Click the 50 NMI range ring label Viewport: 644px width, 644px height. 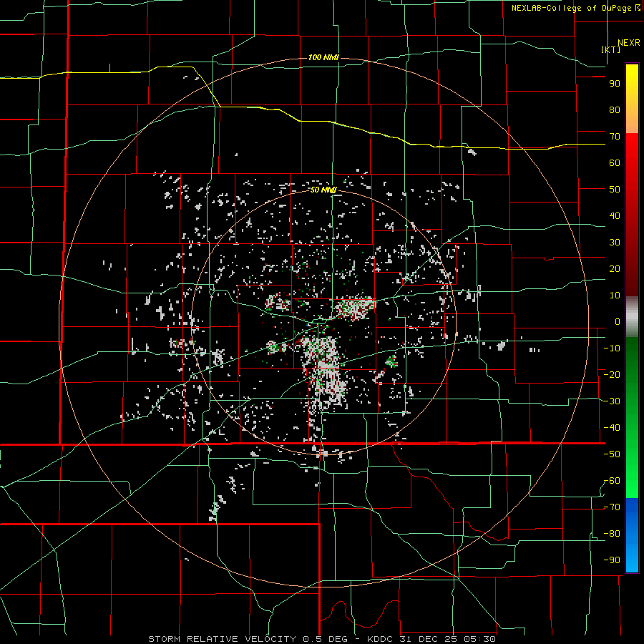[x=323, y=190]
